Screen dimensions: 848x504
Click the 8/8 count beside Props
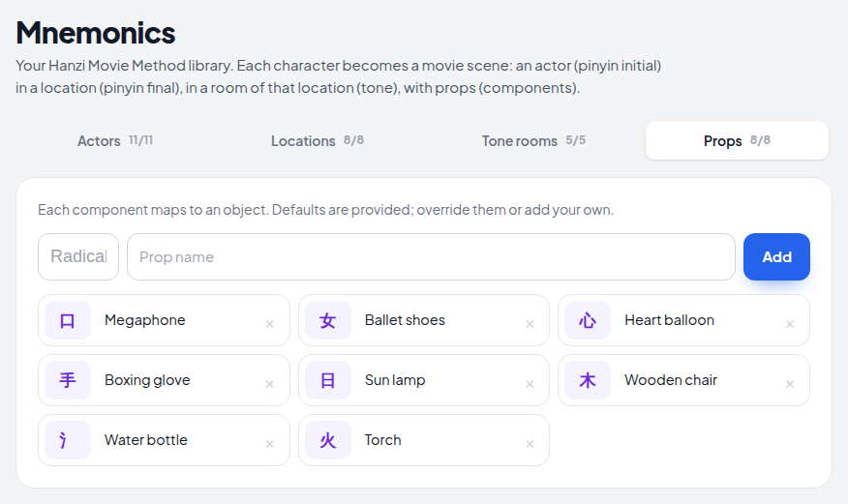[x=760, y=140]
